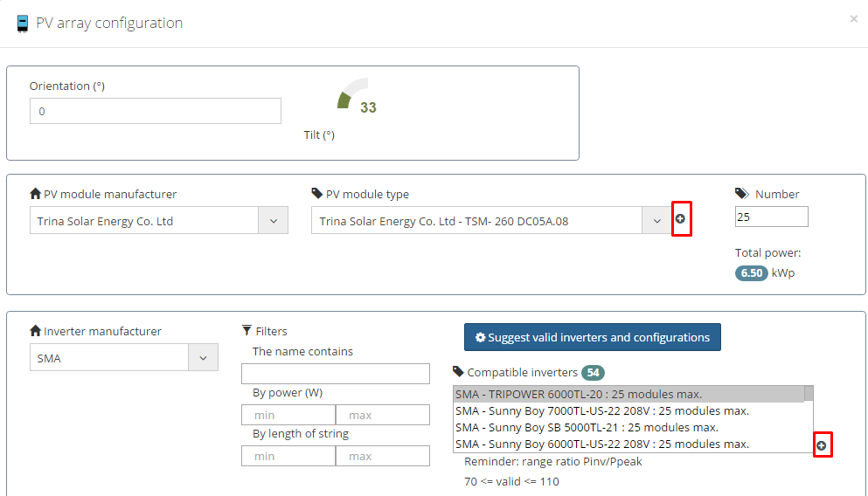
Task: Click By length of string min field
Action: point(288,456)
